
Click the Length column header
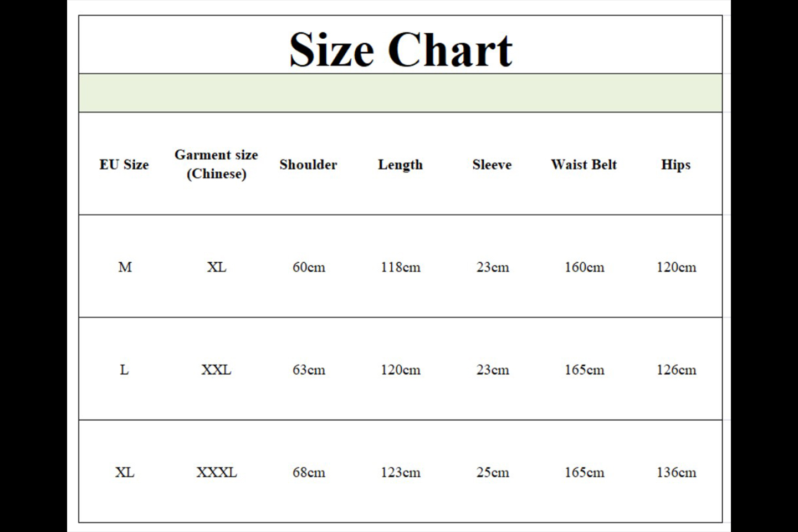[x=400, y=165]
